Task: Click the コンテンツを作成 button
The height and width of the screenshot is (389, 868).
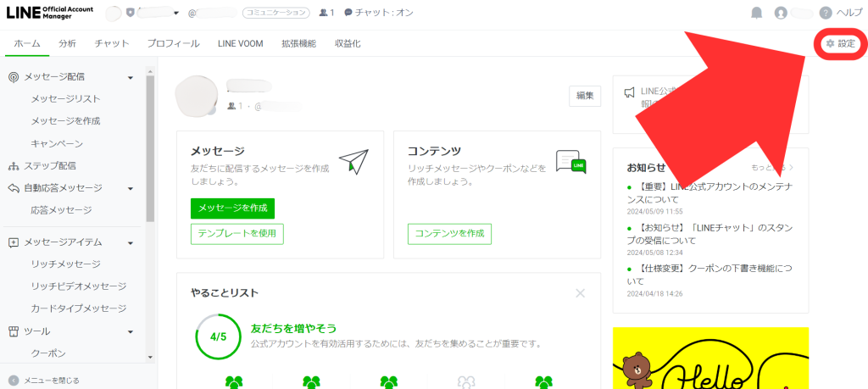Action: (x=449, y=234)
